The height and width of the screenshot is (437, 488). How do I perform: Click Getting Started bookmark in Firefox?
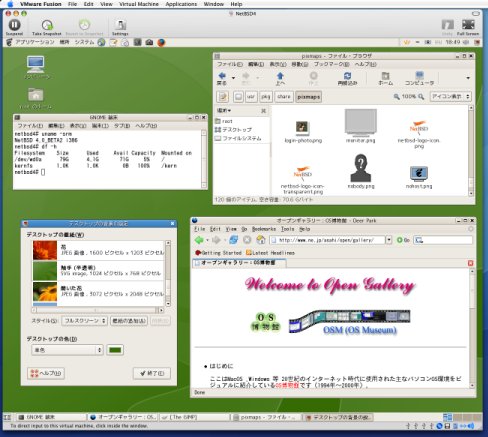pyautogui.click(x=218, y=253)
